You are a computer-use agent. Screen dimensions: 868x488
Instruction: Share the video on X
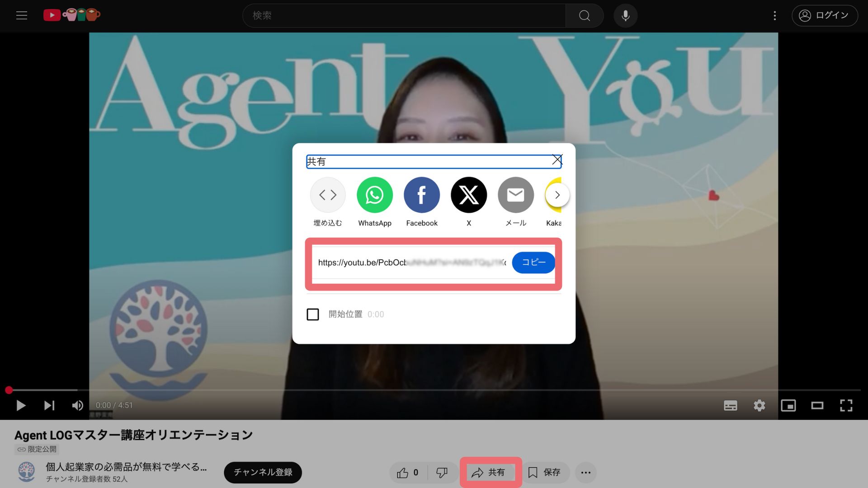pyautogui.click(x=469, y=202)
